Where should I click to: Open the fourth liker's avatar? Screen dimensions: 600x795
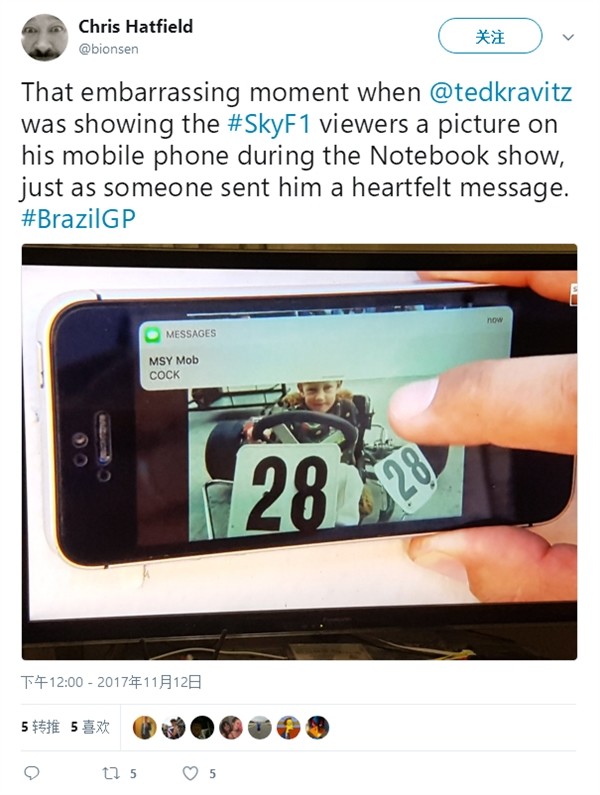point(231,728)
